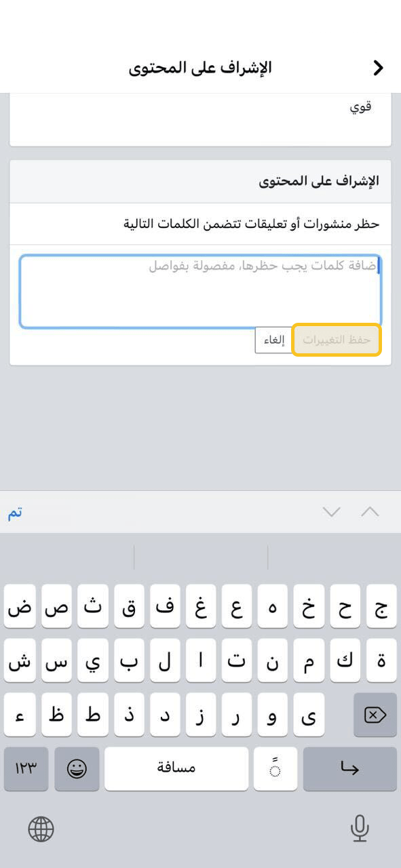Viewport: 401px width, 868px height.
Task: Tap the back arrow in header
Action: (378, 68)
